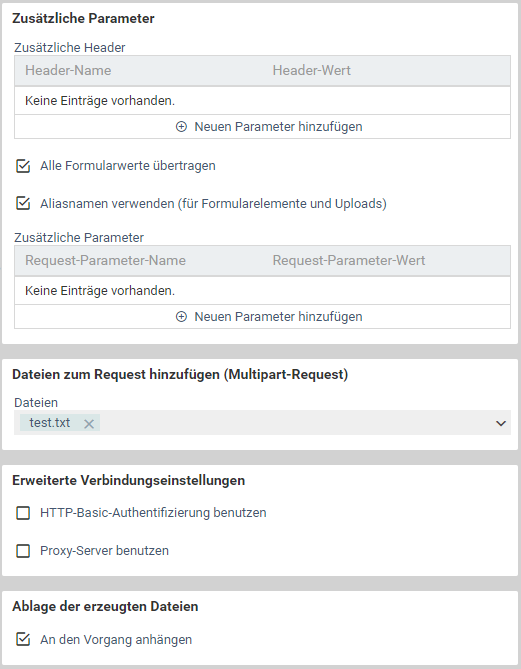Click the empty header table row
521x669 pixels.
point(262,101)
